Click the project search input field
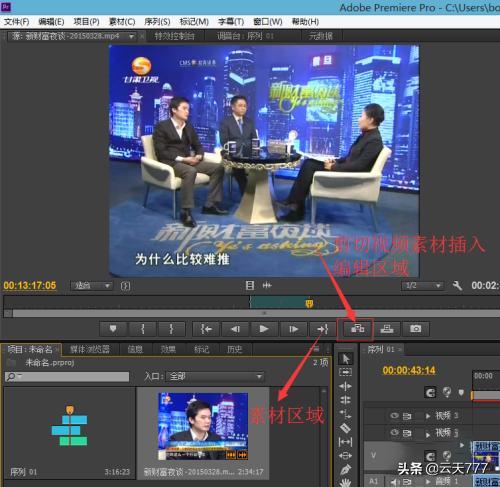This screenshot has height=487, width=500. click(x=67, y=377)
